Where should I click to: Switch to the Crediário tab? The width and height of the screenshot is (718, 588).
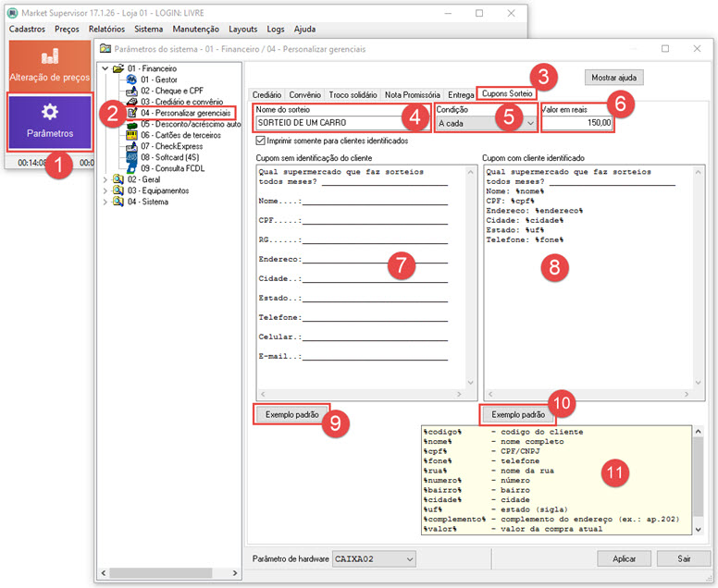pos(266,94)
